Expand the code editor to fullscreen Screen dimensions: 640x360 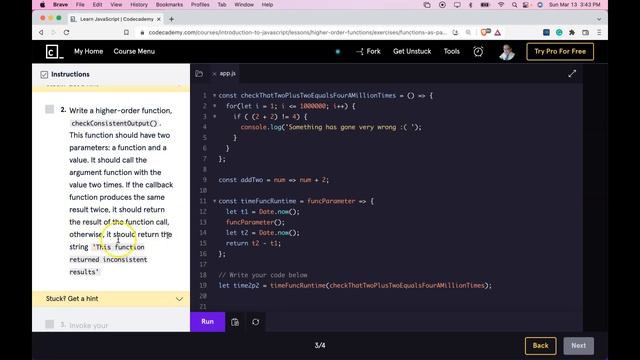pyautogui.click(x=572, y=73)
